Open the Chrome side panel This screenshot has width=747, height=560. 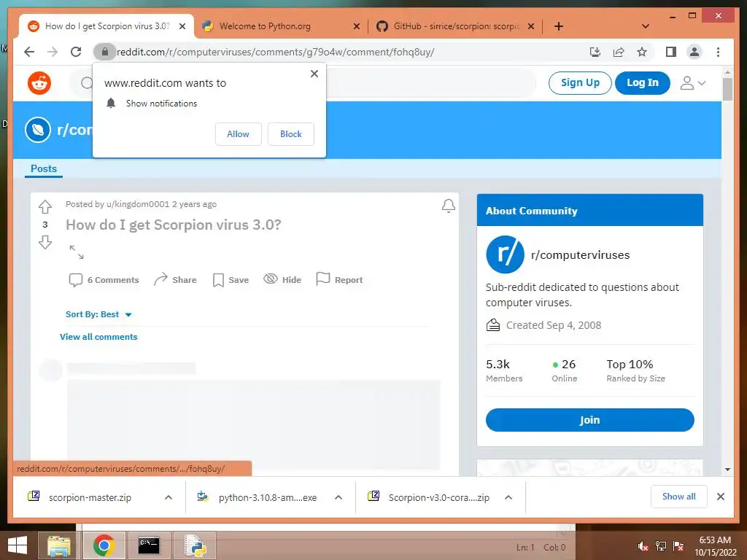click(x=671, y=52)
